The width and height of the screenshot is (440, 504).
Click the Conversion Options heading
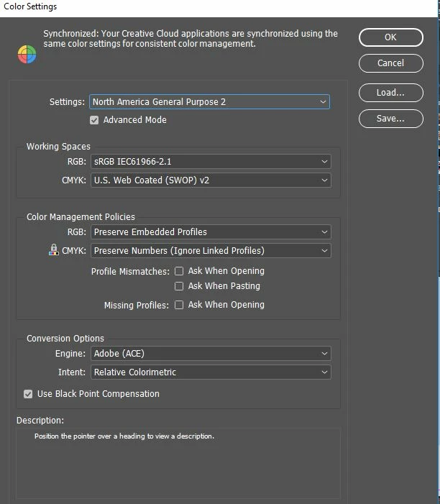tap(65, 339)
